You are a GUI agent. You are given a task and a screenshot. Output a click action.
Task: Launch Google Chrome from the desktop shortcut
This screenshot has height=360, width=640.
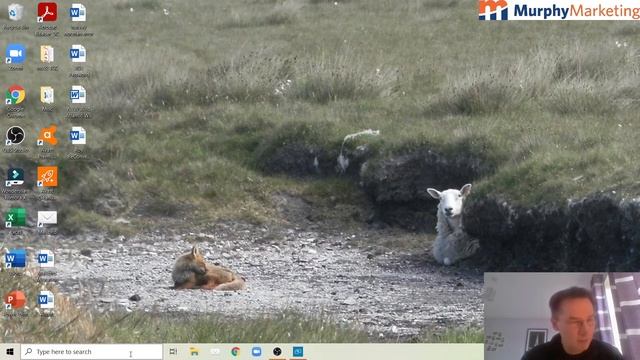(16, 95)
